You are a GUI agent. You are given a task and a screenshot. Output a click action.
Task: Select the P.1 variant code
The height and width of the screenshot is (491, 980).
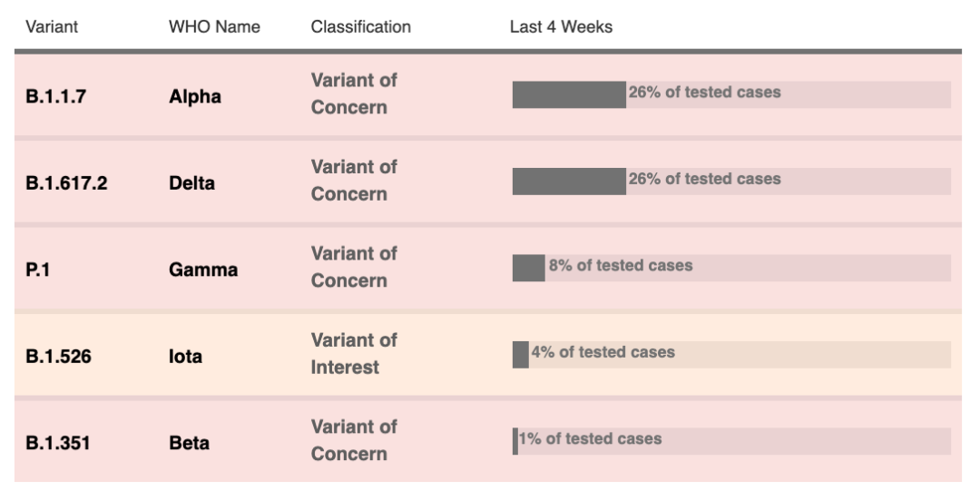tap(37, 270)
